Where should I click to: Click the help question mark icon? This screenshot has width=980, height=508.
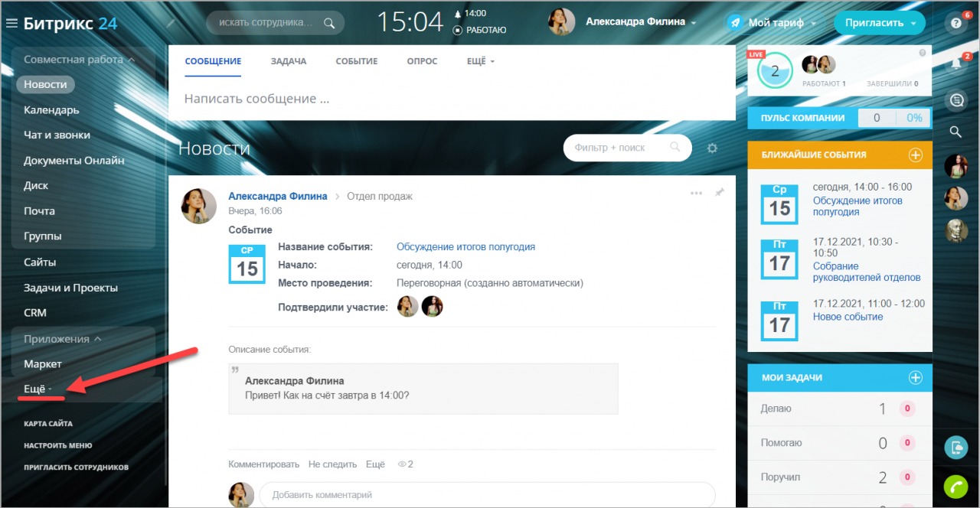[955, 24]
